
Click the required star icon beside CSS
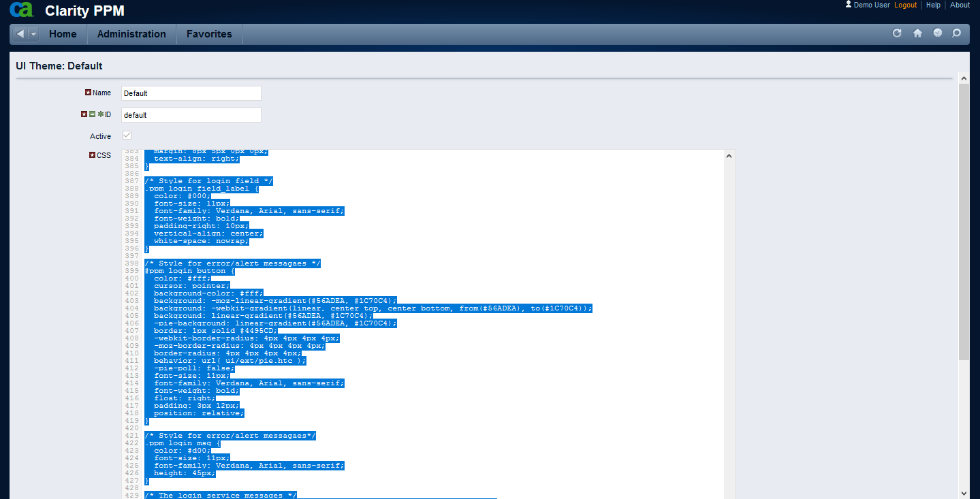point(93,155)
